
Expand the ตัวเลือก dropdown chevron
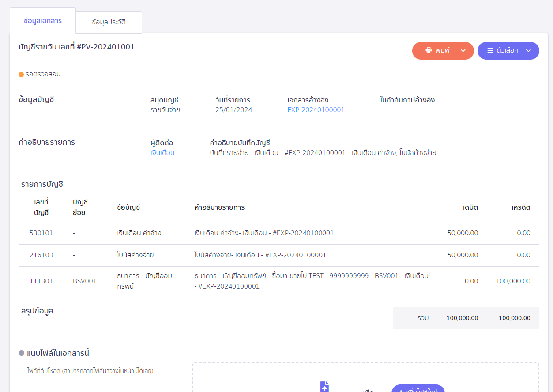pyautogui.click(x=528, y=51)
